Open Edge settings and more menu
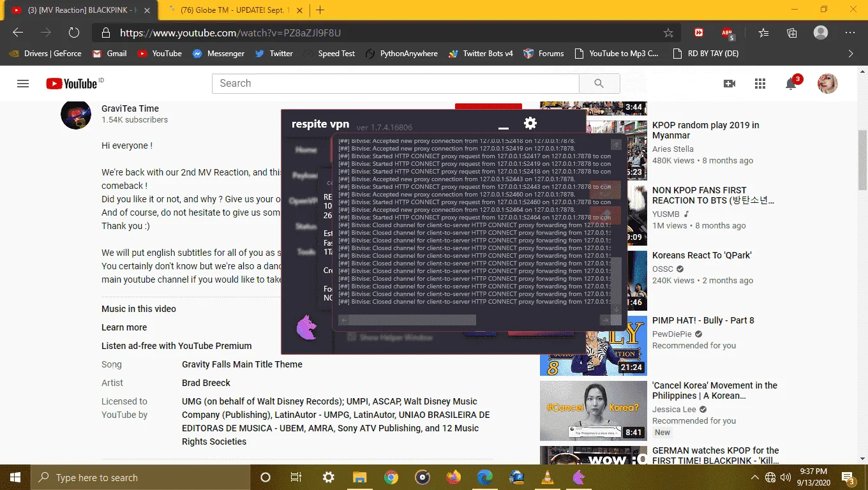 coord(850,33)
